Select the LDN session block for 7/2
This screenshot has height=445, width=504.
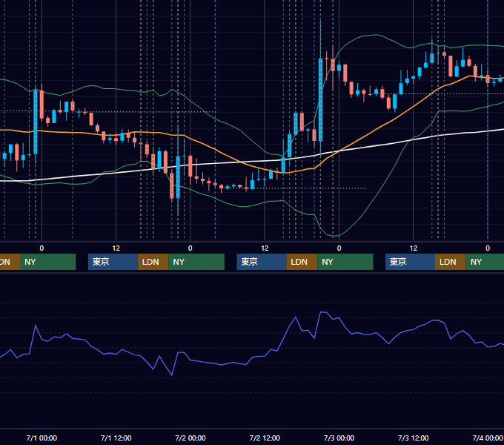point(302,262)
